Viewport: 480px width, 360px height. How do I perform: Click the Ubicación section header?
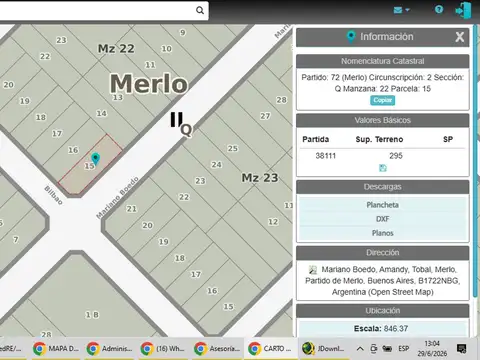click(382, 311)
